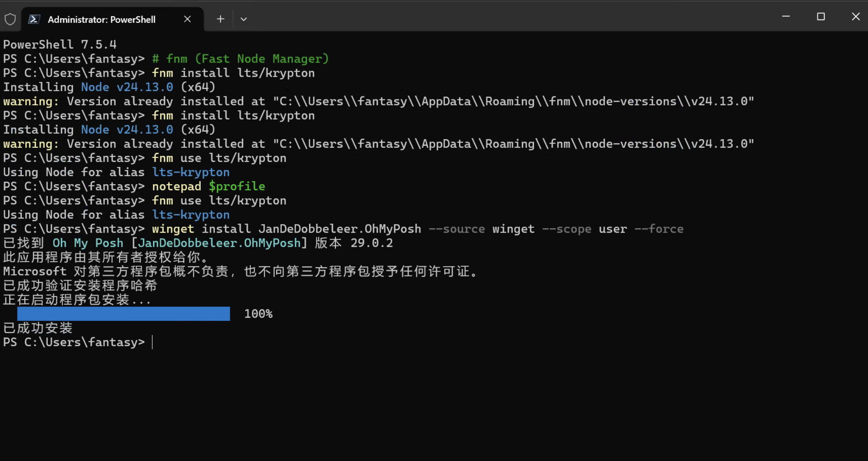Close the Administrator: PowerShell tab
Viewport: 868px width, 461px height.
point(187,19)
